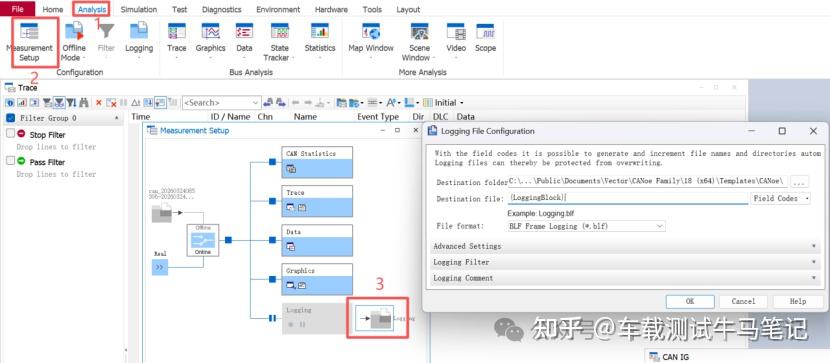Viewport: 830px width, 363px height.
Task: Collapse Filter Group 0 arrow
Action: click(116, 118)
